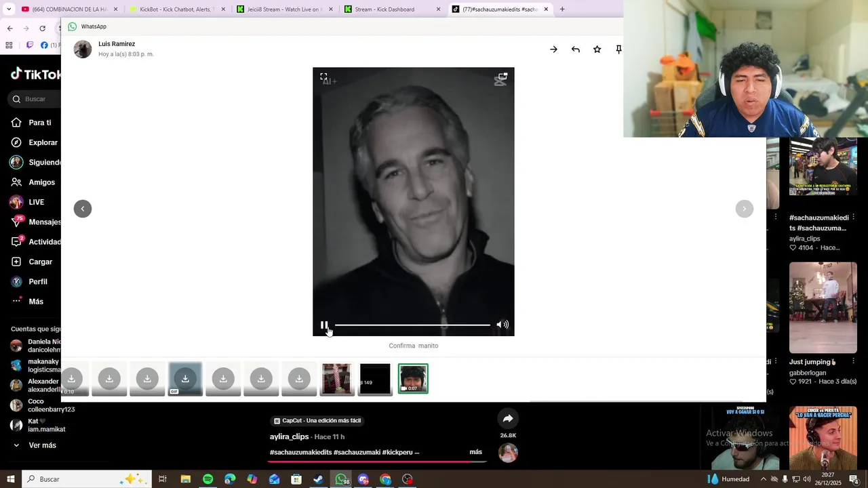
Task: Forward the media using the arrow icon
Action: 553,49
